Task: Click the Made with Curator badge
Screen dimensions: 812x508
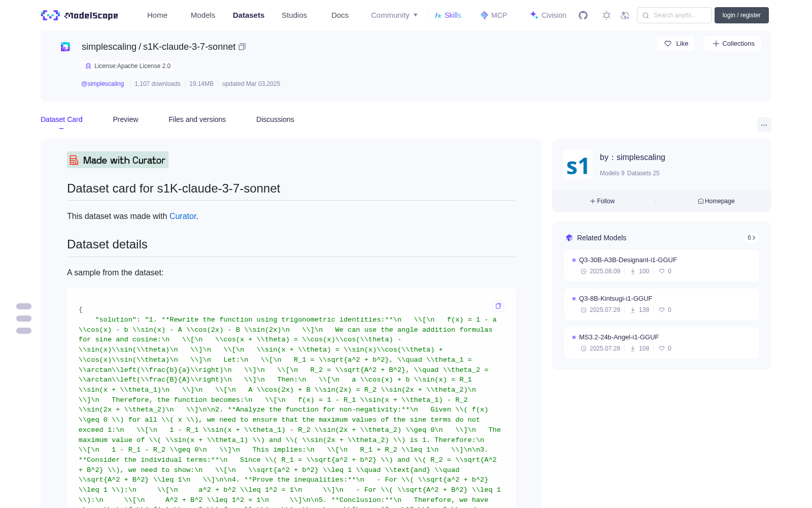Action: [118, 160]
